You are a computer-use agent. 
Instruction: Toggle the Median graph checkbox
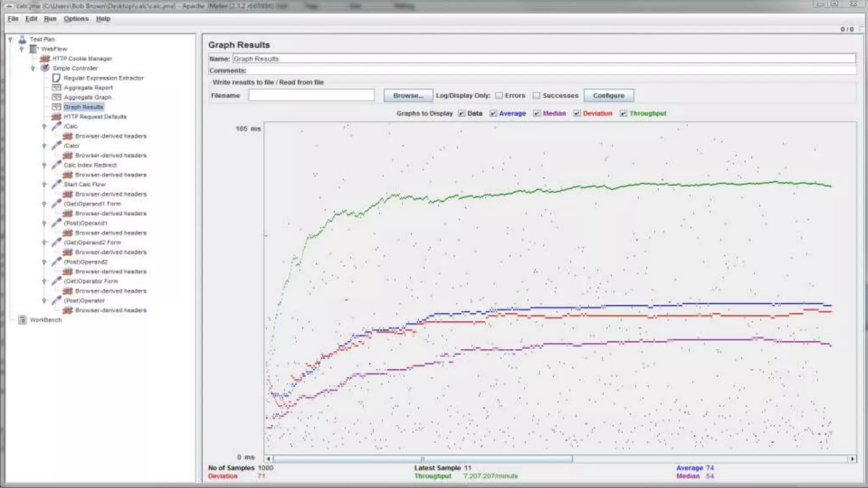click(537, 114)
